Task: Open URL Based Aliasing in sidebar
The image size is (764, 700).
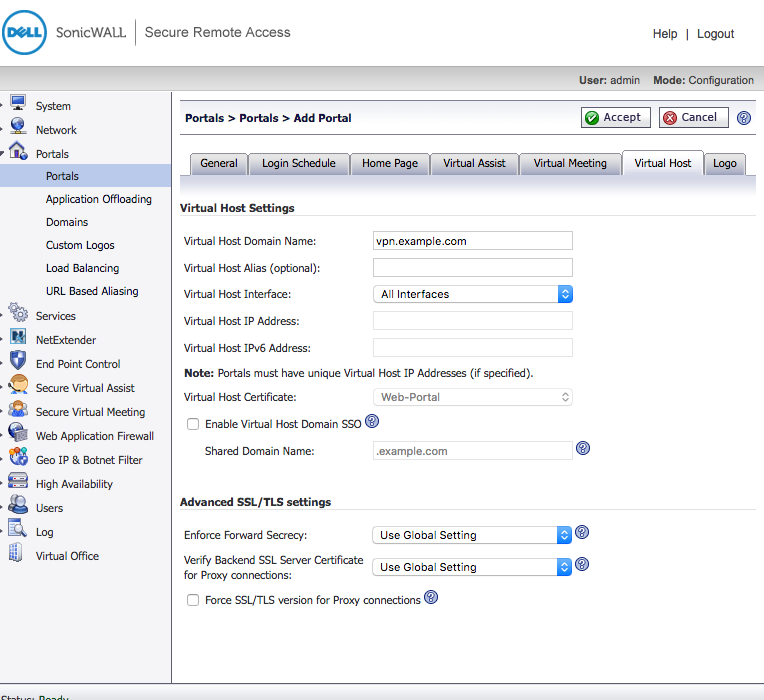Action: pos(92,291)
